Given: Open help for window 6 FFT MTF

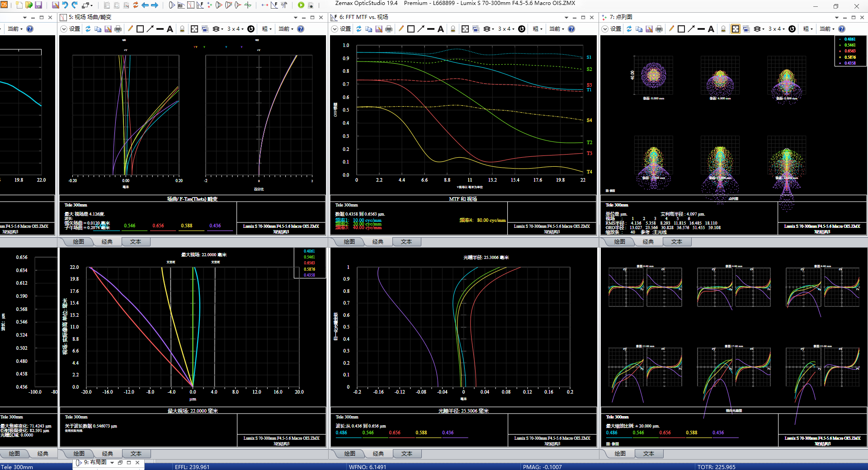Looking at the screenshot, I should [571, 29].
